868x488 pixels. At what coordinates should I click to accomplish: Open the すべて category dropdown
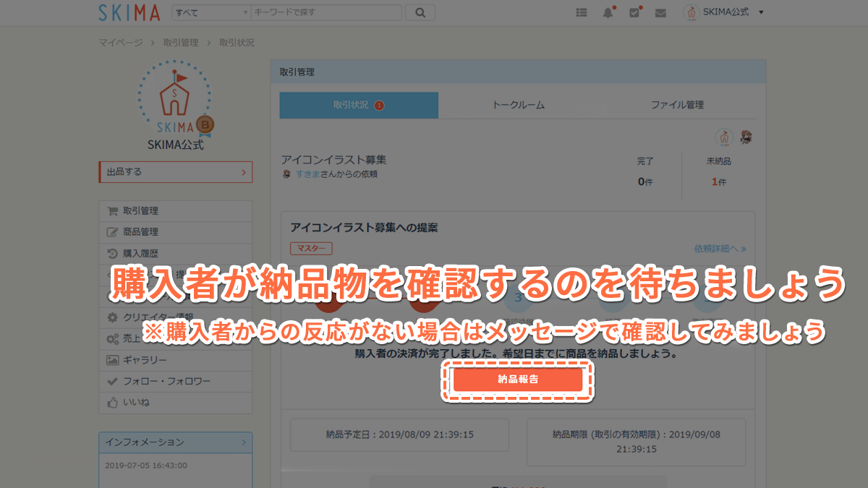210,12
